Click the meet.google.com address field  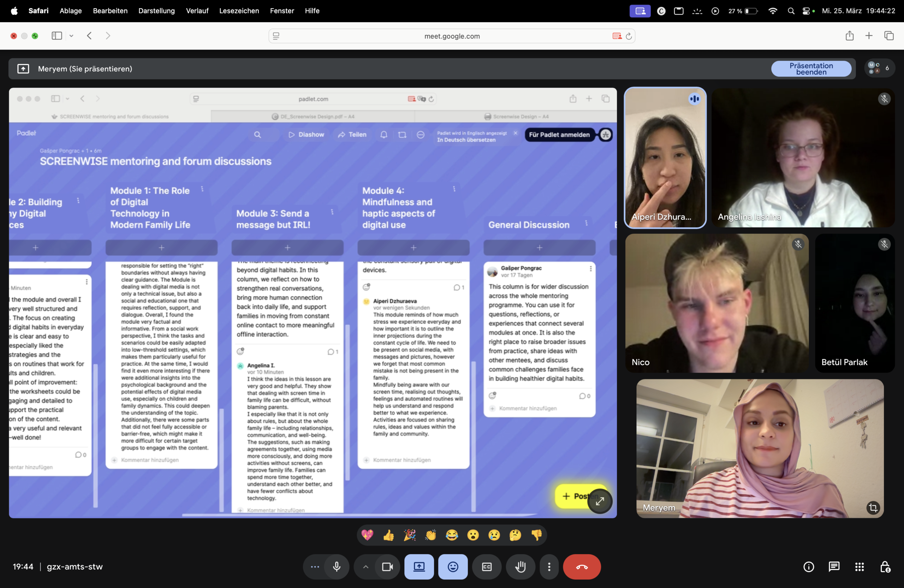(x=452, y=36)
